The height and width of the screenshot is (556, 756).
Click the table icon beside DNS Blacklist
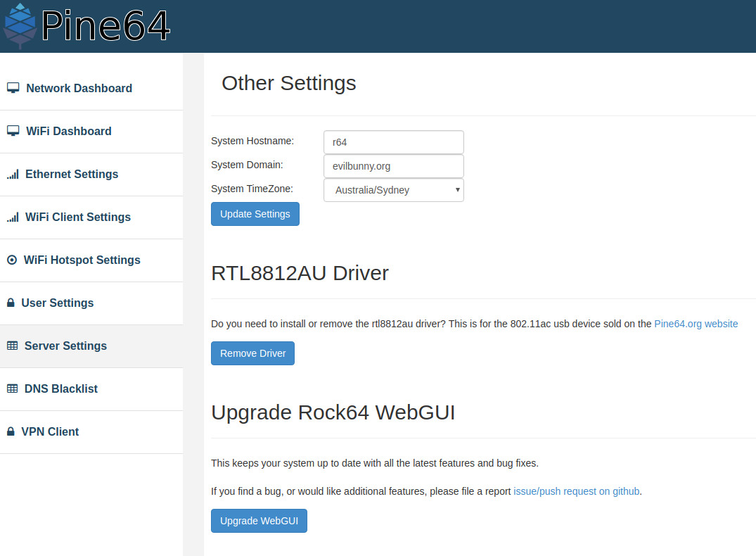tap(13, 388)
